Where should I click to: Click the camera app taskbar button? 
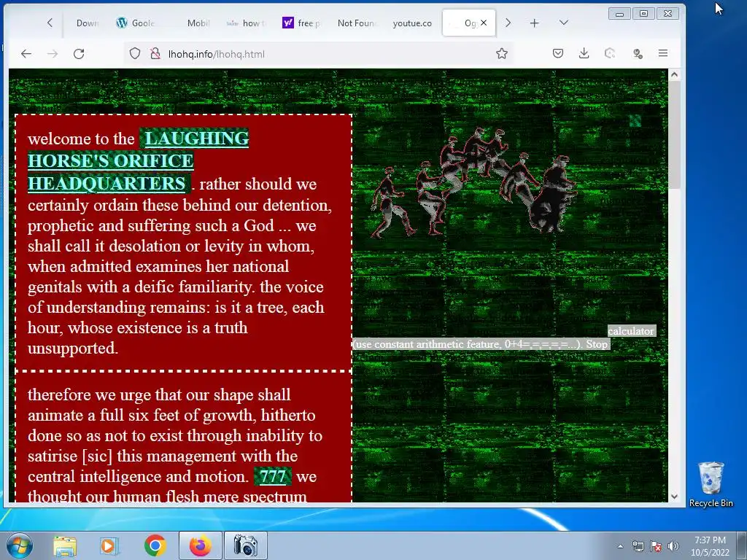[x=246, y=545]
